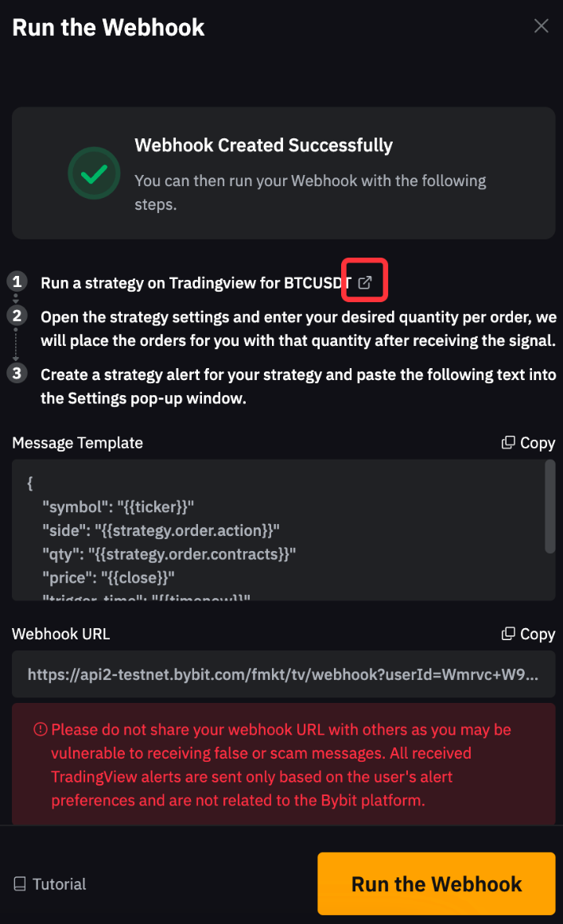Click the Tutorial book icon
Viewport: 563px width, 924px height.
(x=18, y=883)
